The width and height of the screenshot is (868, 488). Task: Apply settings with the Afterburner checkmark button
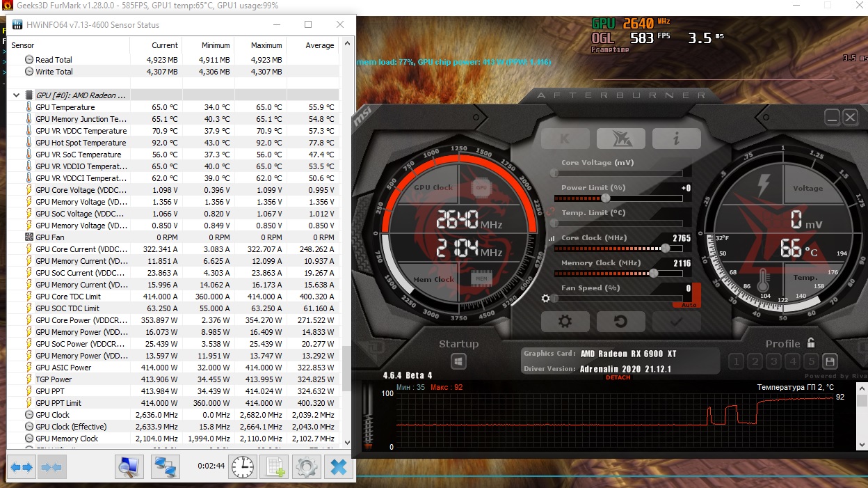click(x=676, y=322)
